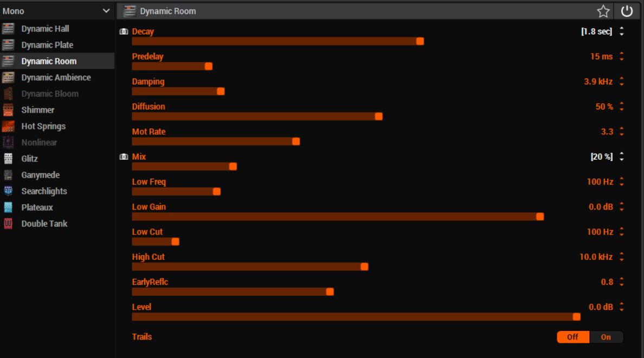
Task: Toggle the effect bypass power icon
Action: tap(627, 11)
